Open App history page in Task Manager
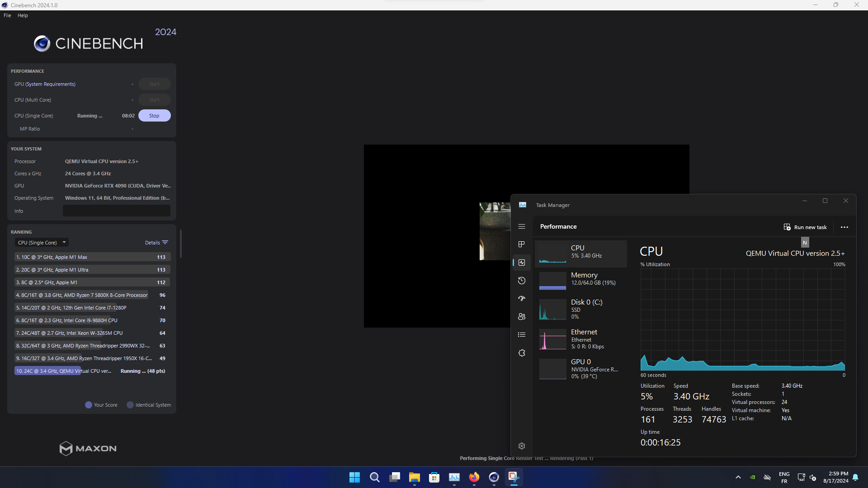Screen dimensions: 868x488 522,281
